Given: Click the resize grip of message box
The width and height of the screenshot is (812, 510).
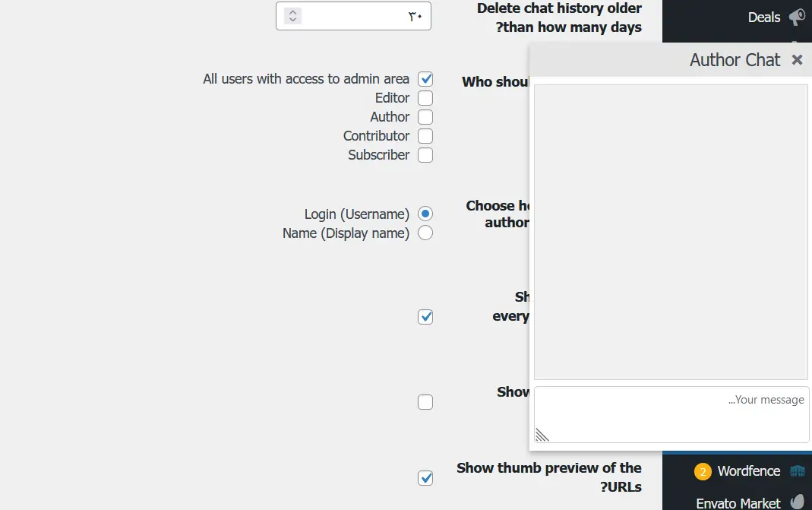Looking at the screenshot, I should tap(542, 435).
